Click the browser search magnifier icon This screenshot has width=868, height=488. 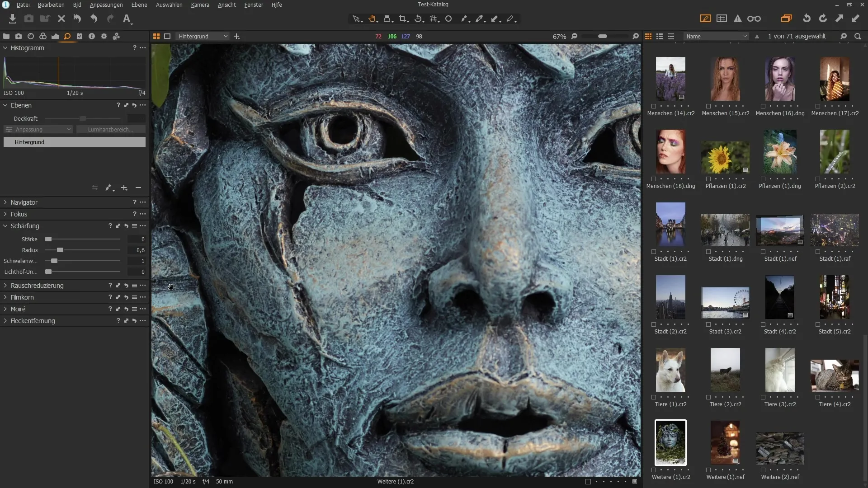click(858, 36)
